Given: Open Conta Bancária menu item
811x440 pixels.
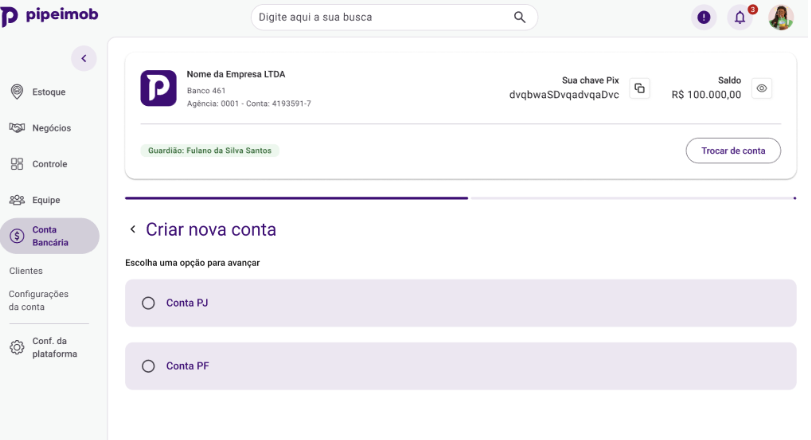Looking at the screenshot, I should [x=50, y=236].
